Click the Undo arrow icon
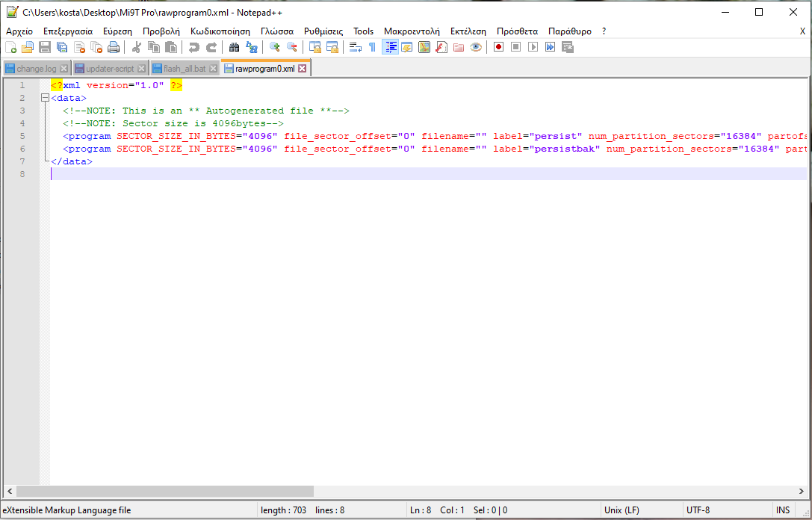Viewport: 812px width, 520px height. coord(194,47)
